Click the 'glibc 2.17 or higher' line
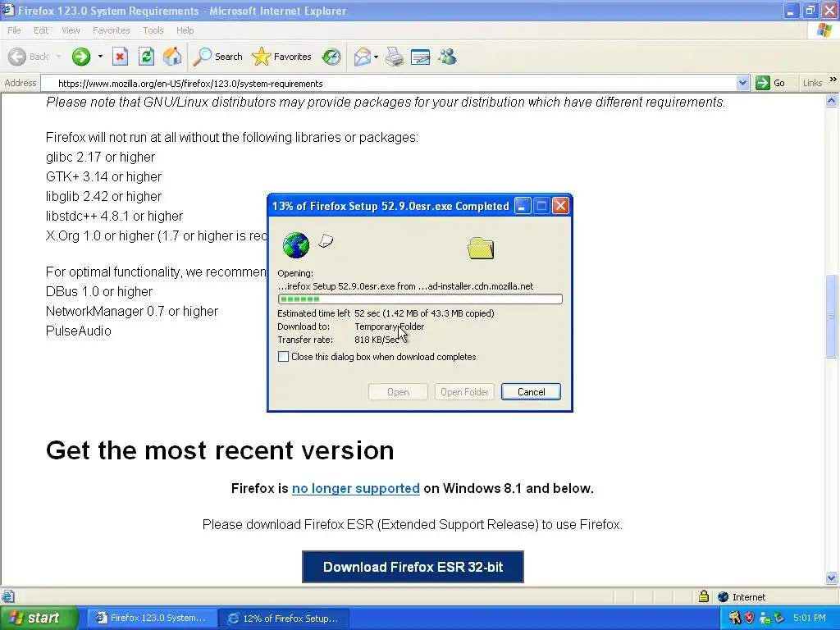 (100, 157)
